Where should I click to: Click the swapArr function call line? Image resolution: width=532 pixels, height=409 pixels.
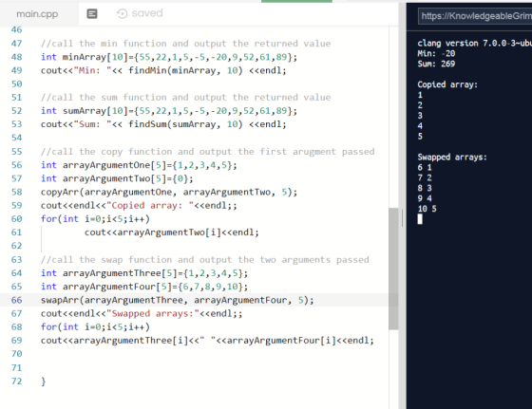pos(177,300)
